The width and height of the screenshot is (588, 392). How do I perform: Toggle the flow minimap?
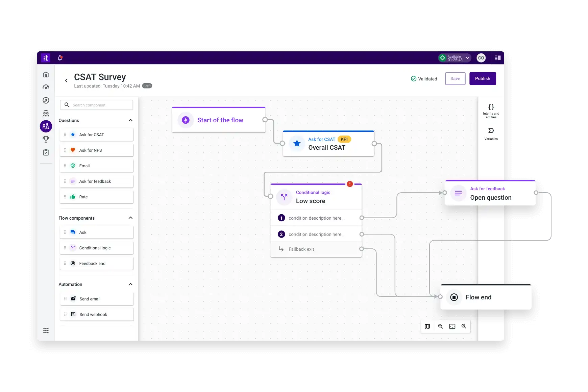(x=427, y=326)
